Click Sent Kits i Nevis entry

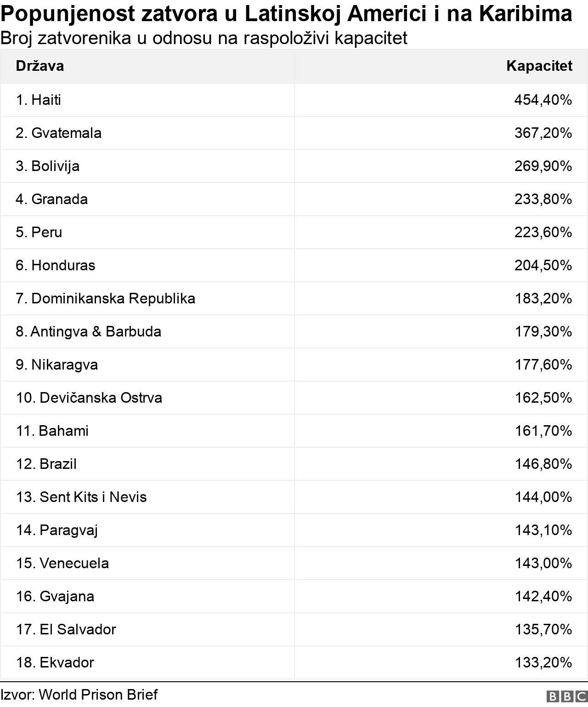81,497
